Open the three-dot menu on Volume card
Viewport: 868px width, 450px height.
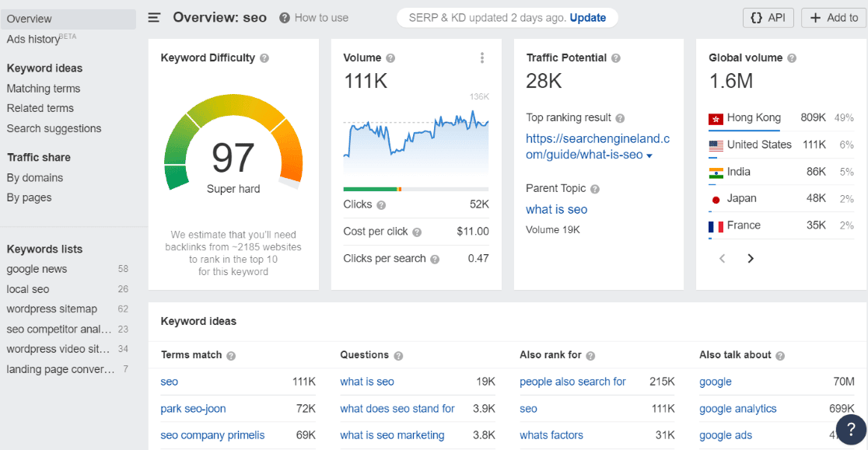pos(482,57)
